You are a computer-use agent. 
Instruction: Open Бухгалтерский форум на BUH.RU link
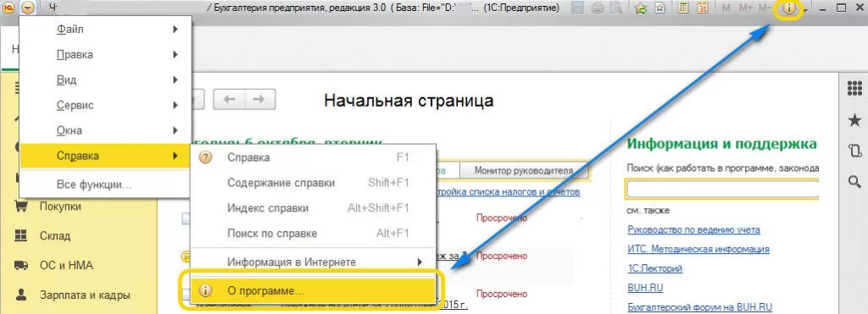point(699,307)
